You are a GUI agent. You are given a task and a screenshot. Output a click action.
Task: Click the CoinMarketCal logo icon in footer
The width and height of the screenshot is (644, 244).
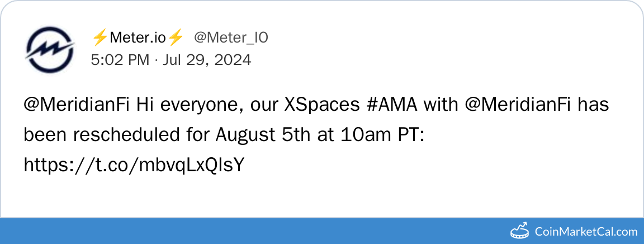pos(520,231)
